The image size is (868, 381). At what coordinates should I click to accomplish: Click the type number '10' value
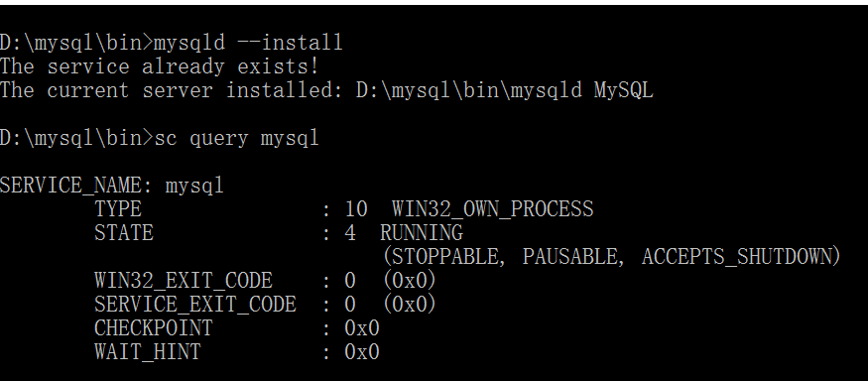pyautogui.click(x=356, y=208)
